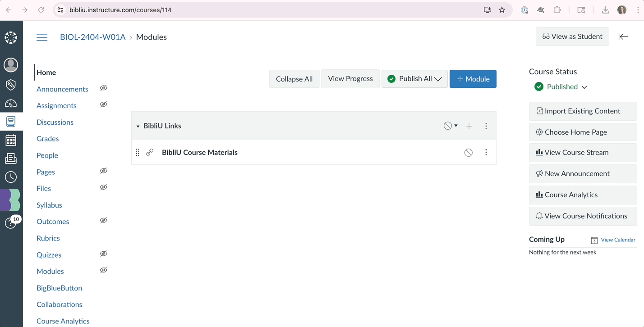644x327 pixels.
Task: Click hidden-eye icon beside Files
Action: pyautogui.click(x=104, y=187)
